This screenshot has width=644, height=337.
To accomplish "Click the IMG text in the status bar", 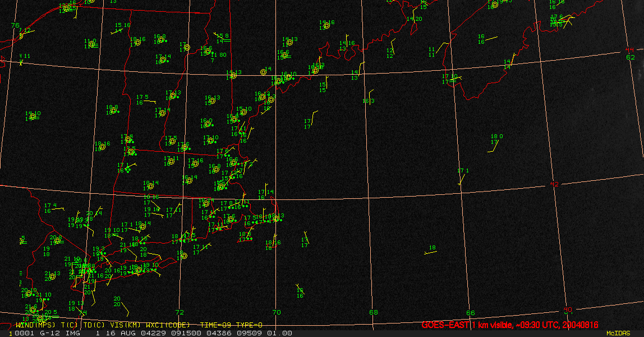I will pyautogui.click(x=73, y=333).
